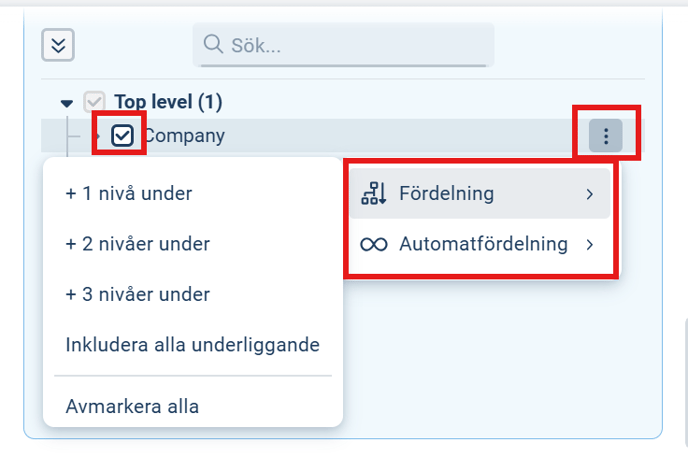Click the Automatfördelning menu text
Image resolution: width=688 pixels, height=457 pixels.
pyautogui.click(x=483, y=244)
